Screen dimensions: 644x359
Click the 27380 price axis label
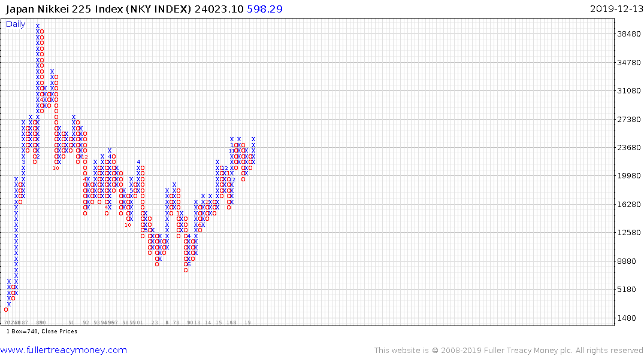pyautogui.click(x=629, y=120)
